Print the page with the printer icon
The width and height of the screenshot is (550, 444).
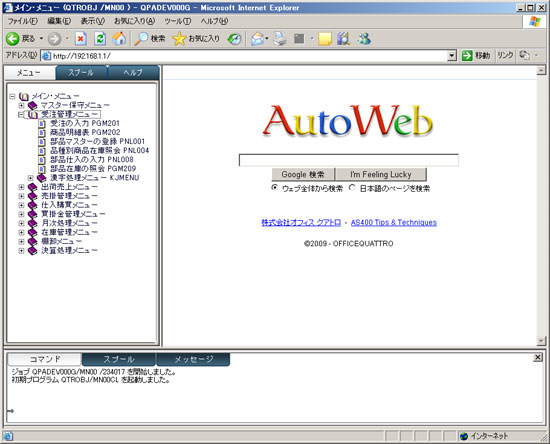coord(280,39)
